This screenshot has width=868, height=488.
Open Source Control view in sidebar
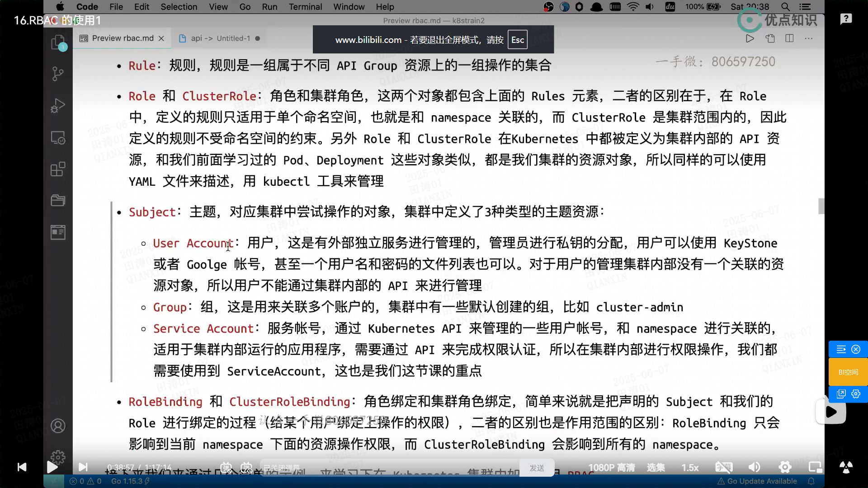coord(58,74)
